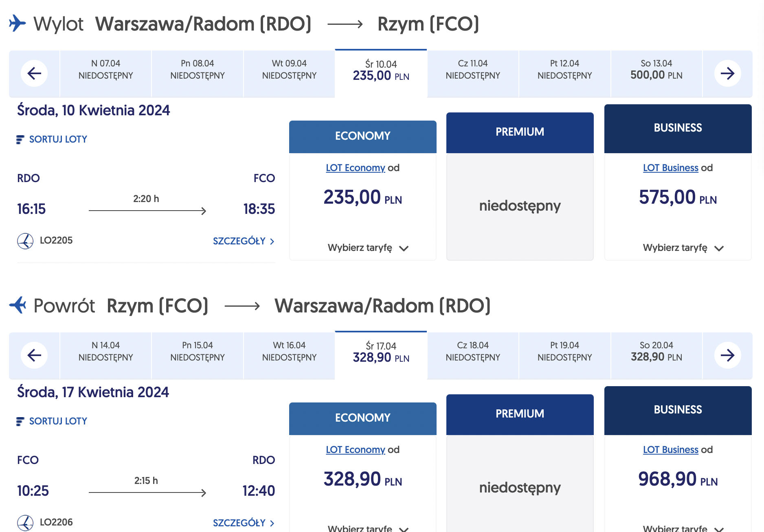This screenshot has height=532, width=764.
Task: Click the departing airplane icon beside Wylot
Action: coord(18,23)
